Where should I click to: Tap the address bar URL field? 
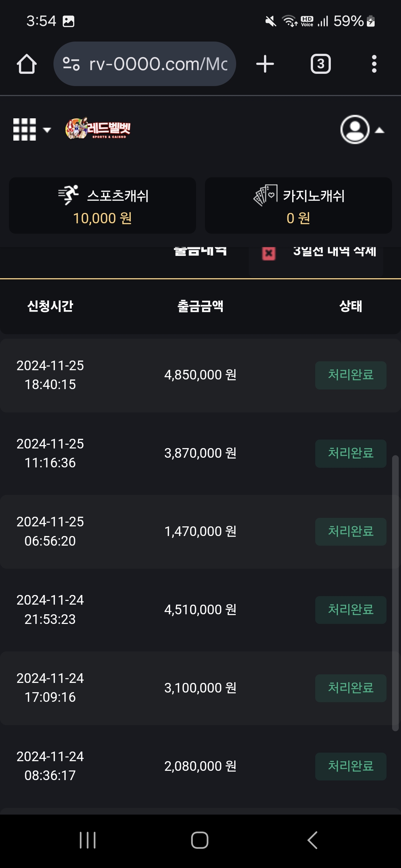(158, 64)
